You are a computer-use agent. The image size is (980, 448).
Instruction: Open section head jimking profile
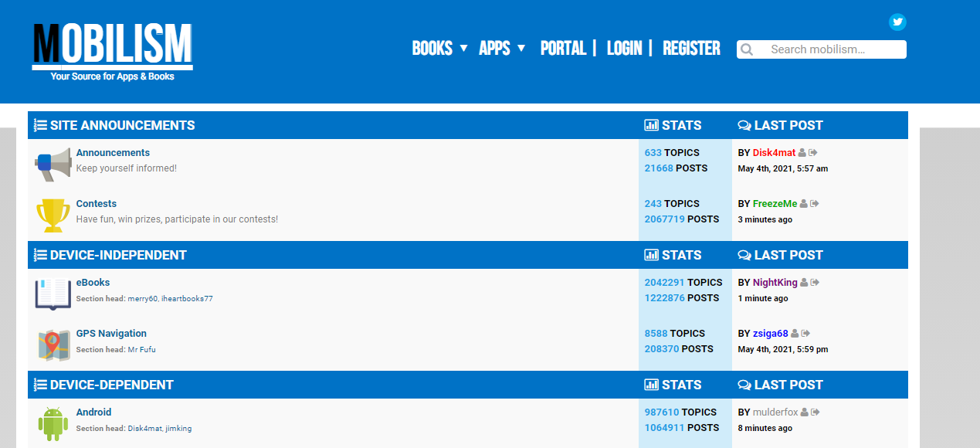click(179, 429)
